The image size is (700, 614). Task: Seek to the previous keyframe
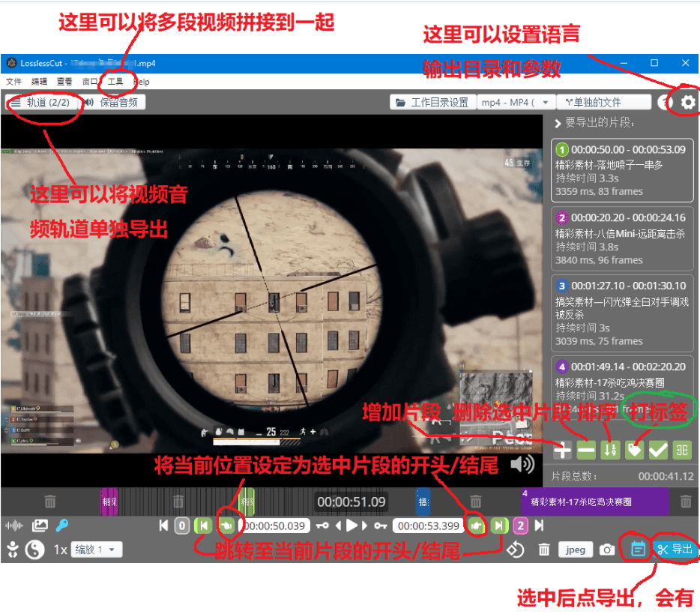(x=322, y=526)
